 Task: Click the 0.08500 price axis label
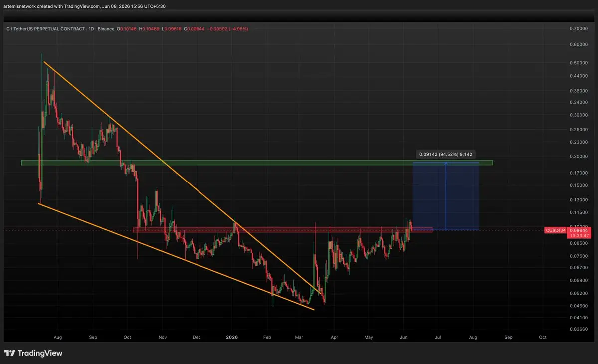pyautogui.click(x=578, y=243)
